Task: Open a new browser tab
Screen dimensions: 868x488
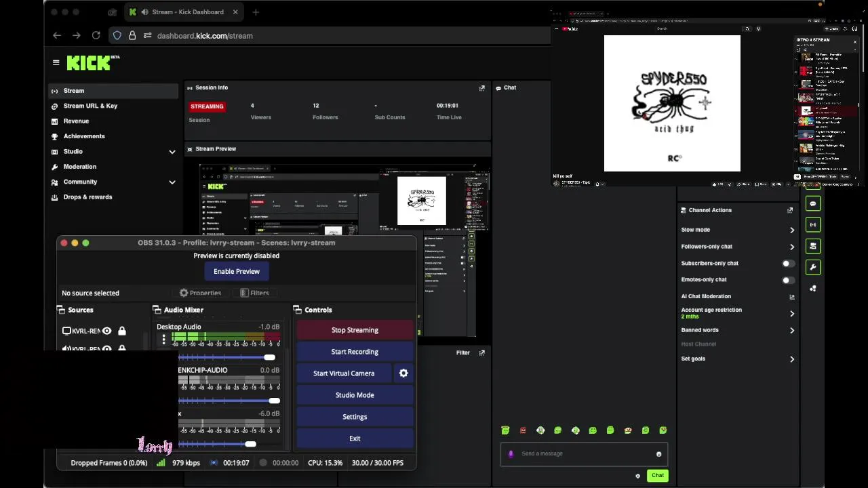Action: 256,12
